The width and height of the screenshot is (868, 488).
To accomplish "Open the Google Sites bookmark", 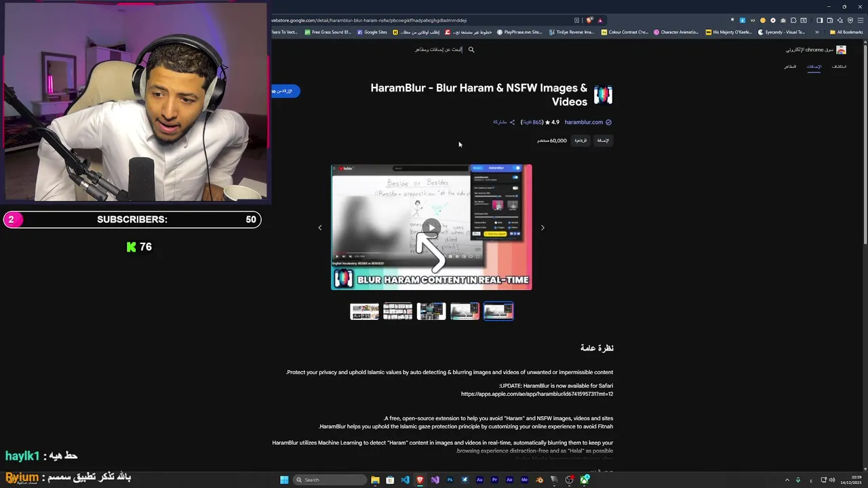I will click(x=372, y=32).
